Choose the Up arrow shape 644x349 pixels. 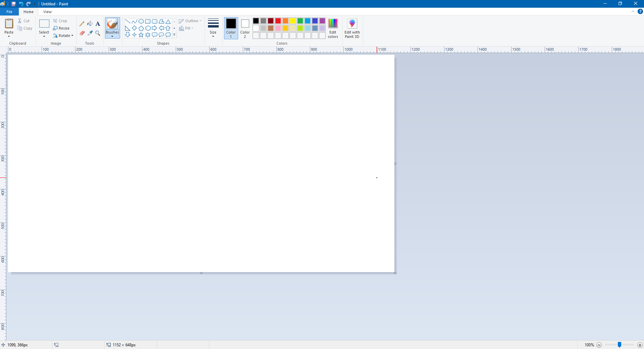[x=168, y=28]
